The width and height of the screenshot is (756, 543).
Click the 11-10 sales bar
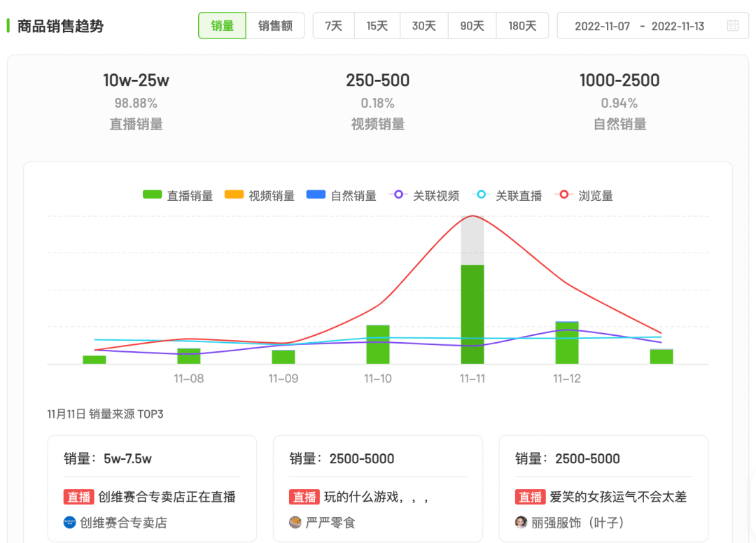tap(378, 344)
